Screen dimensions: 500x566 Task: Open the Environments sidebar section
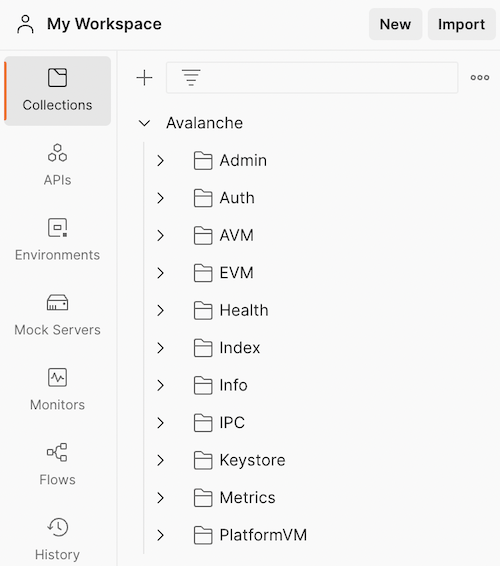(x=57, y=239)
